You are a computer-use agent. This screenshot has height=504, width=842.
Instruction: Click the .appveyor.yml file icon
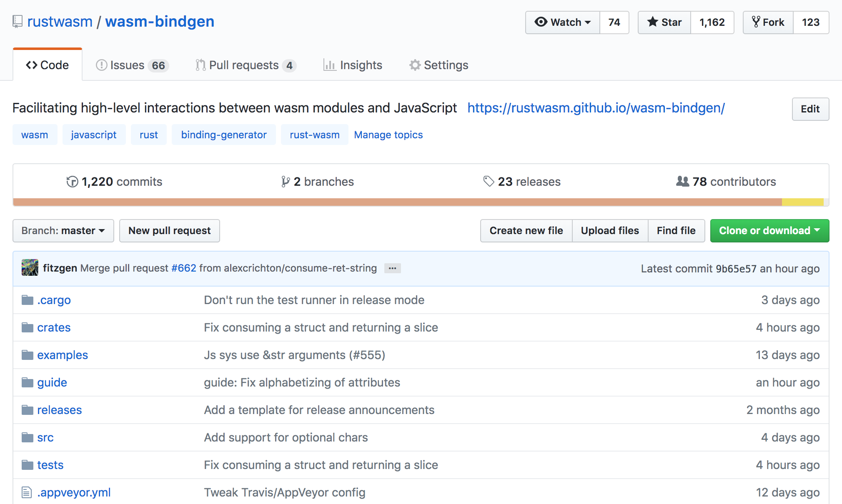pyautogui.click(x=27, y=492)
